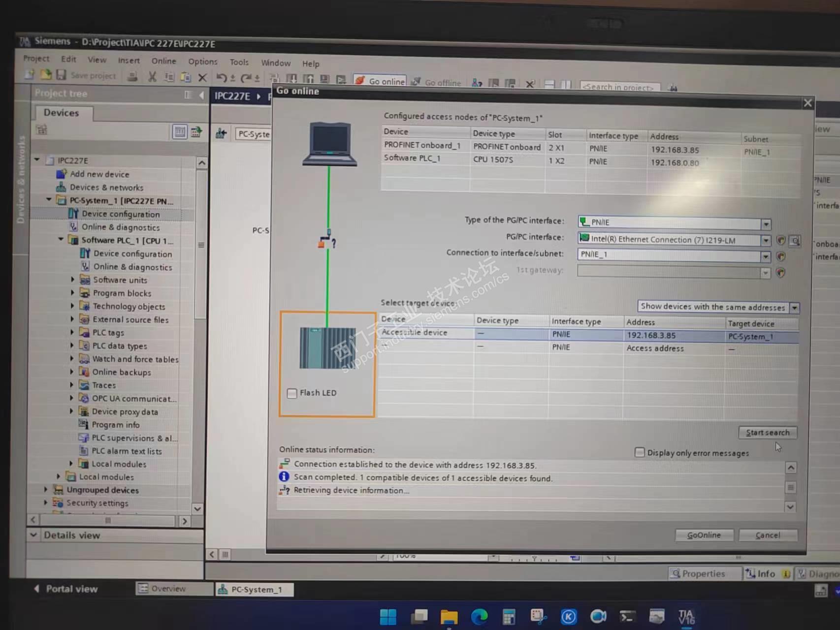
Task: Open File Explorer from the taskbar
Action: 449,617
